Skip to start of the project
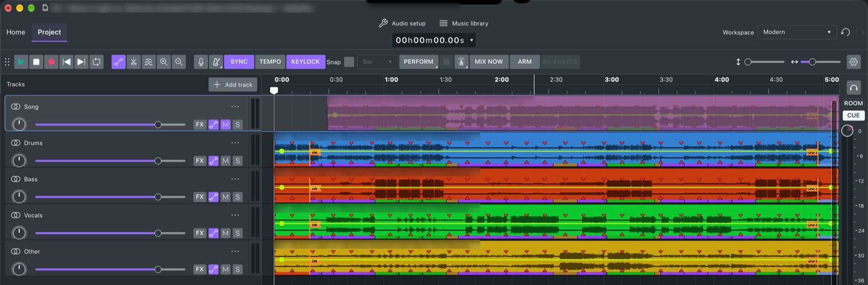Viewport: 868px width, 285px height. pos(67,62)
